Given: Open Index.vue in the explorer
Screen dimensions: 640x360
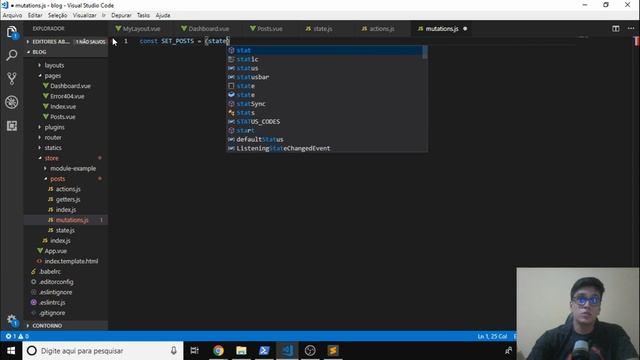Looking at the screenshot, I should (x=63, y=107).
